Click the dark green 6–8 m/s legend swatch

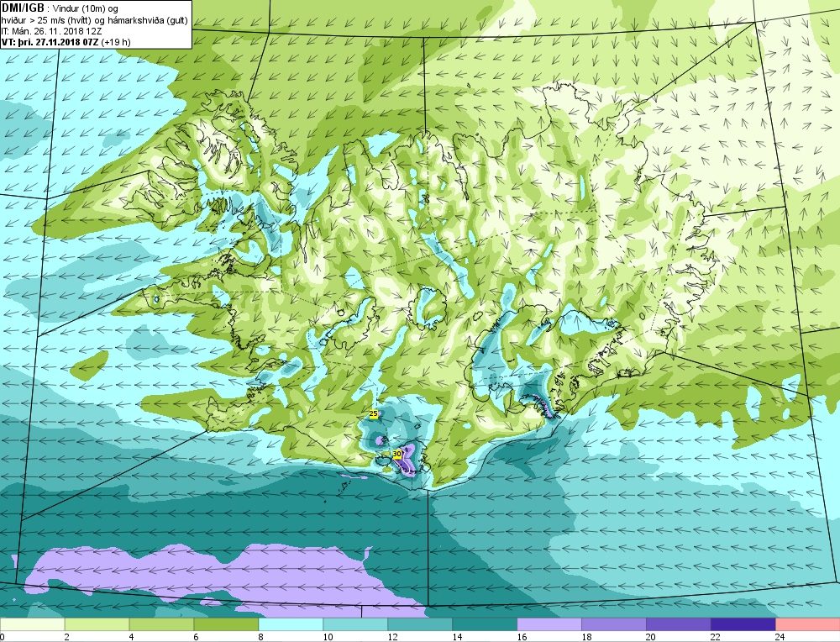(x=226, y=625)
